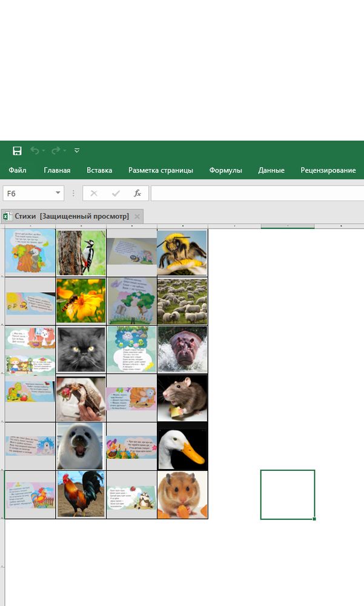Open the Undo history dropdown arrow

click(44, 150)
